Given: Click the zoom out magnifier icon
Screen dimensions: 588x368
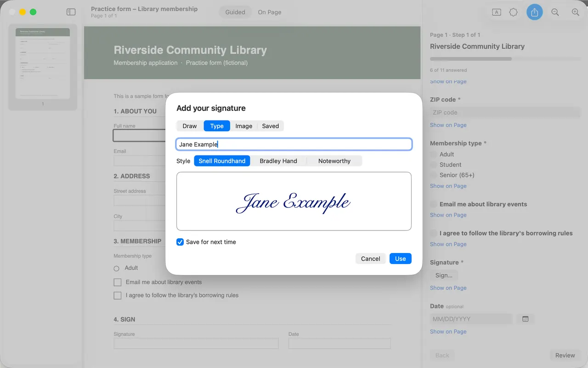Looking at the screenshot, I should (x=555, y=12).
